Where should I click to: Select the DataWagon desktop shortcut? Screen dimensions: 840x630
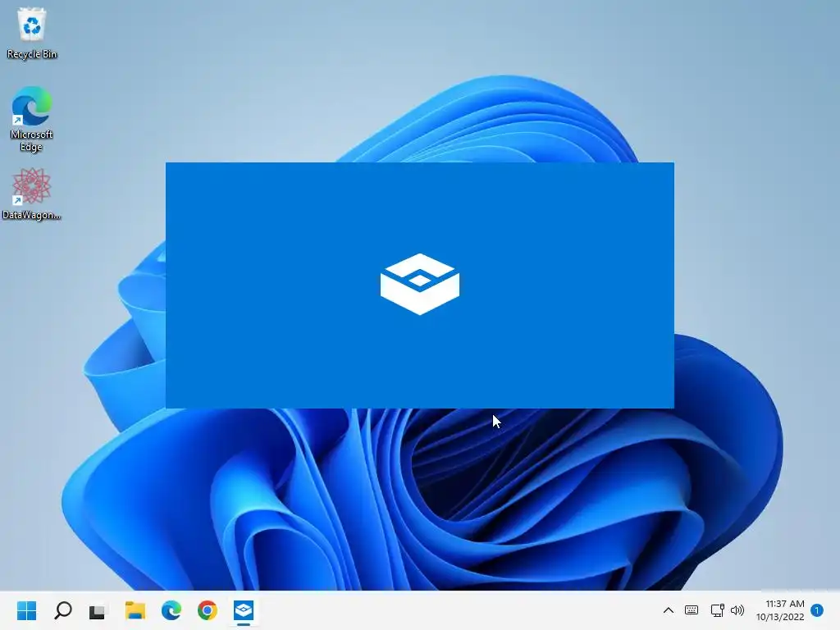point(32,194)
